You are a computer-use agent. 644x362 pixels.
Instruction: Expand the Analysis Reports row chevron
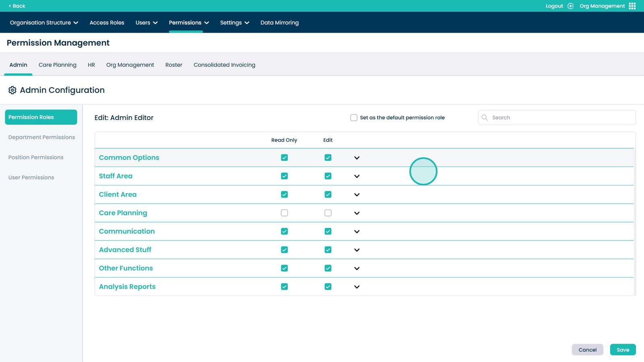coord(357,287)
